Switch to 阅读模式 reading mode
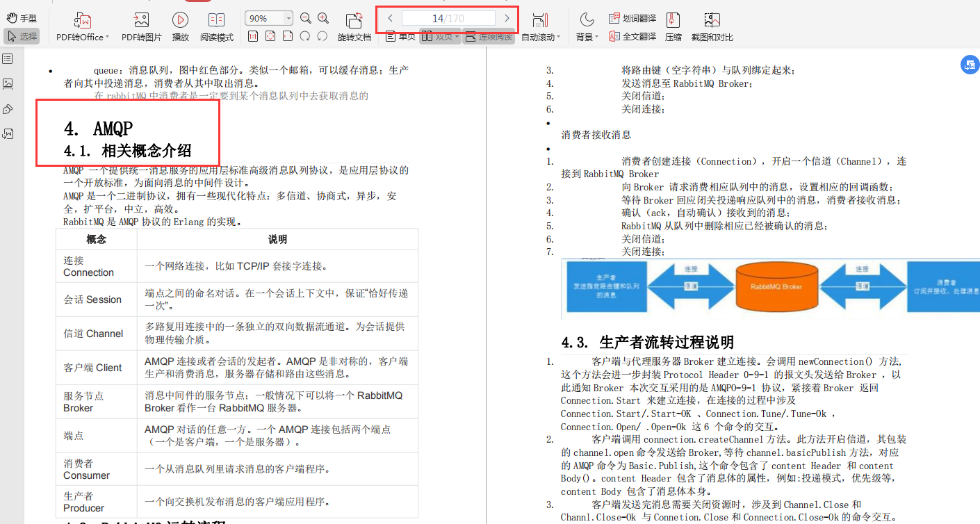This screenshot has width=980, height=524. [x=217, y=27]
